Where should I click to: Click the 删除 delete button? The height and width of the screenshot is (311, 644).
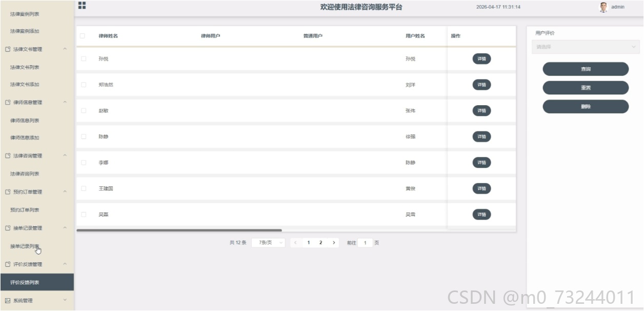pyautogui.click(x=586, y=106)
